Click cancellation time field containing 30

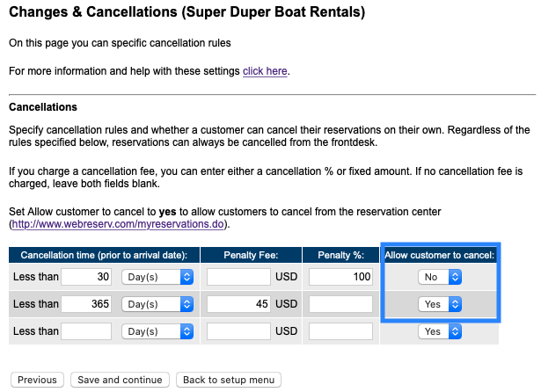click(x=86, y=277)
